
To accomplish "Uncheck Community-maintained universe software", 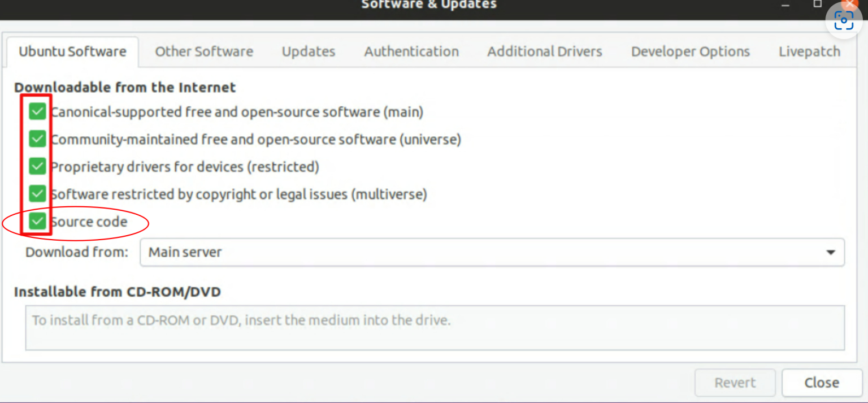I will (x=37, y=138).
